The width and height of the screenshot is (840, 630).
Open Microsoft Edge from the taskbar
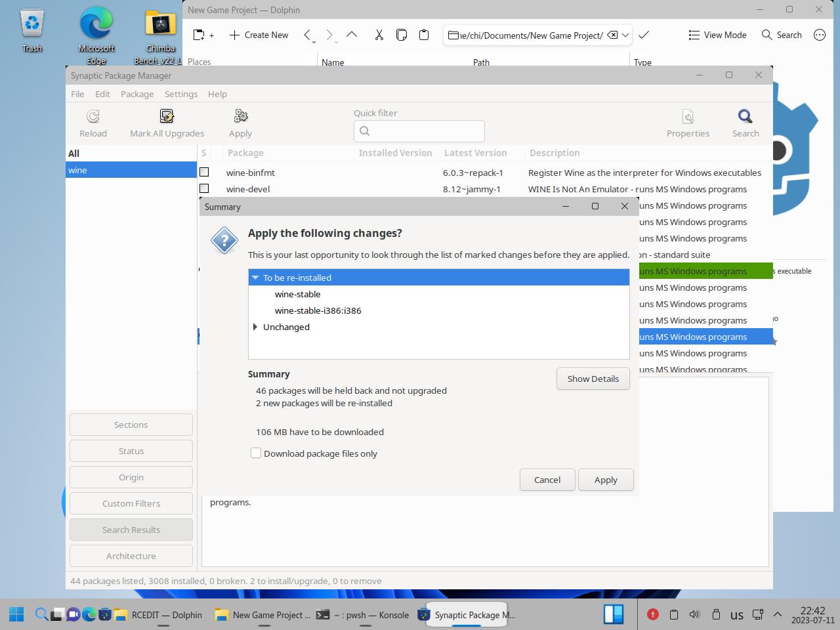coord(89,614)
